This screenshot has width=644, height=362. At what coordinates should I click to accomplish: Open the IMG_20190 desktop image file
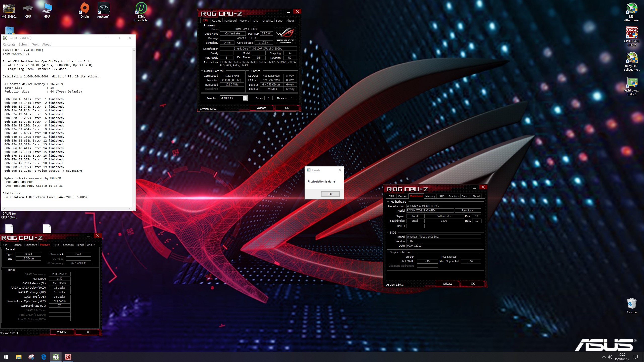click(9, 11)
